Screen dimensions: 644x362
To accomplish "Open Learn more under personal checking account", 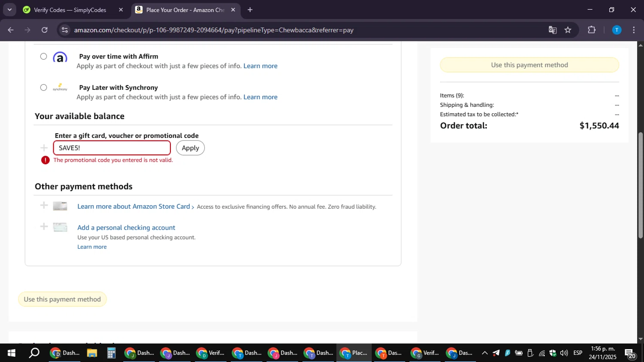I will (92, 247).
